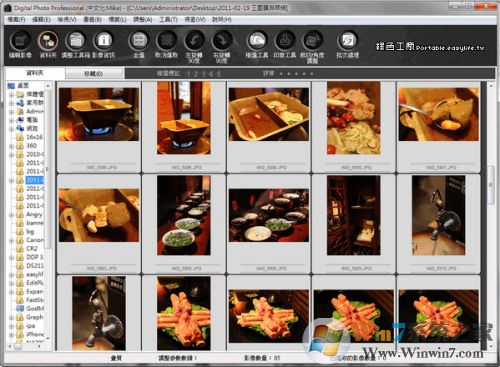Toggle check mark 1 in filter bar
The width and height of the screenshot is (500, 367).
pos(188,74)
